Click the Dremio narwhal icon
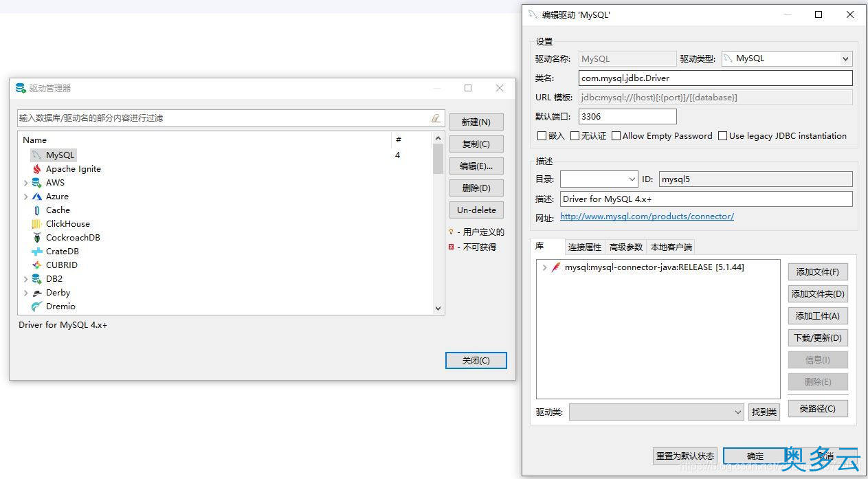868x479 pixels. pyautogui.click(x=37, y=307)
